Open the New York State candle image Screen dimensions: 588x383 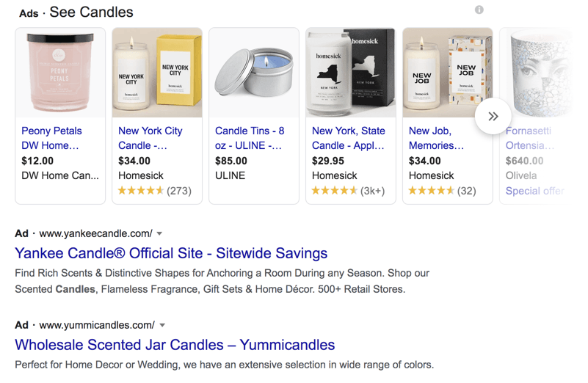351,73
